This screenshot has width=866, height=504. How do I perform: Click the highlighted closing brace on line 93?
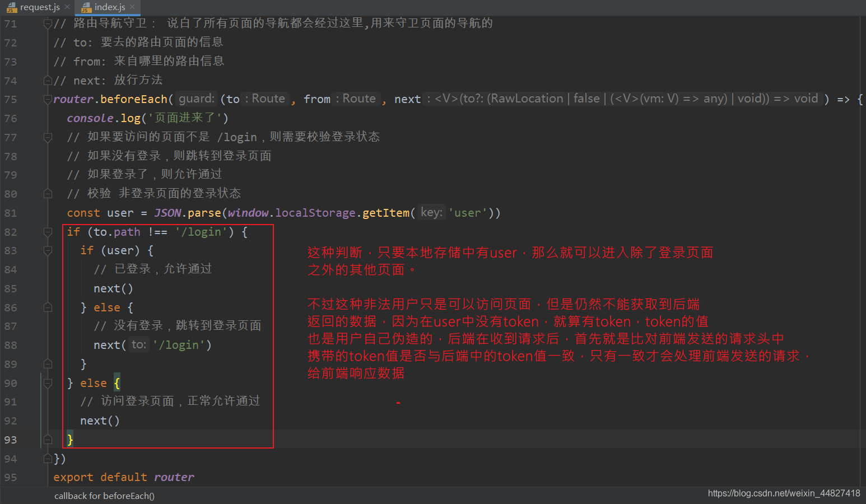(70, 440)
